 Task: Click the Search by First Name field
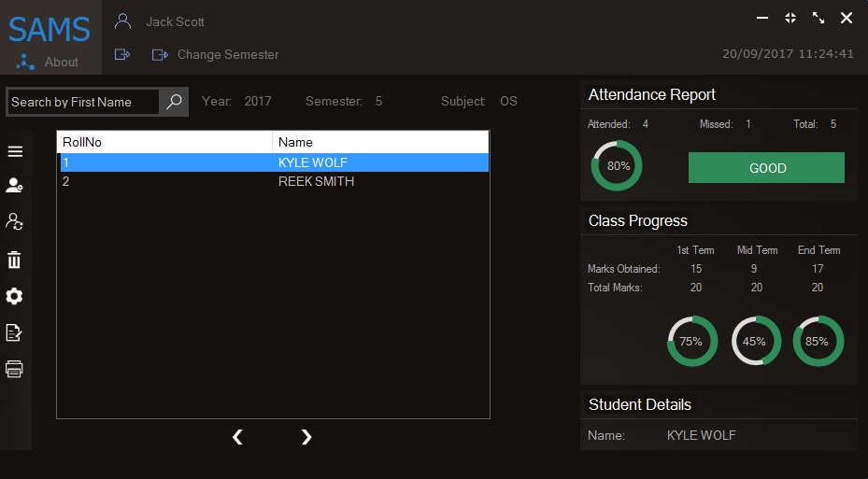tap(83, 102)
